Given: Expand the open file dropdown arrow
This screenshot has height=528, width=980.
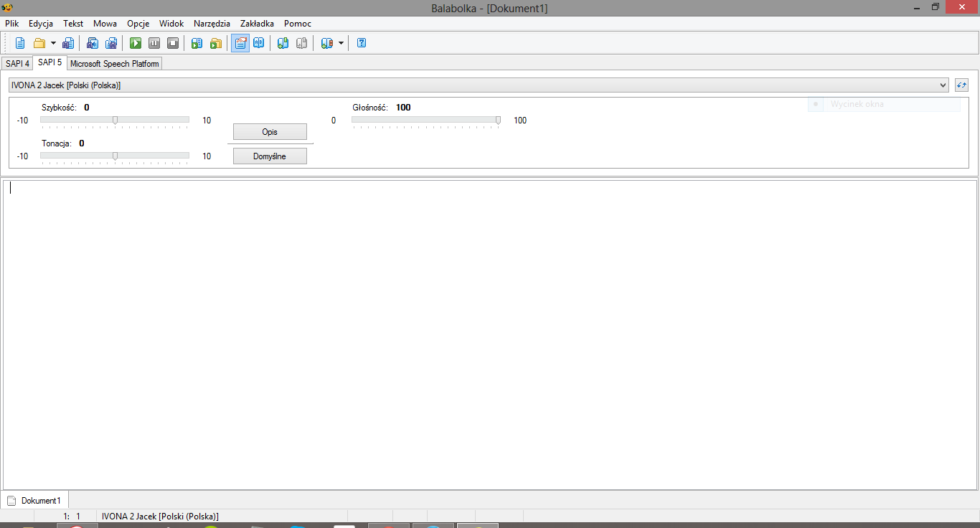Looking at the screenshot, I should [x=53, y=43].
